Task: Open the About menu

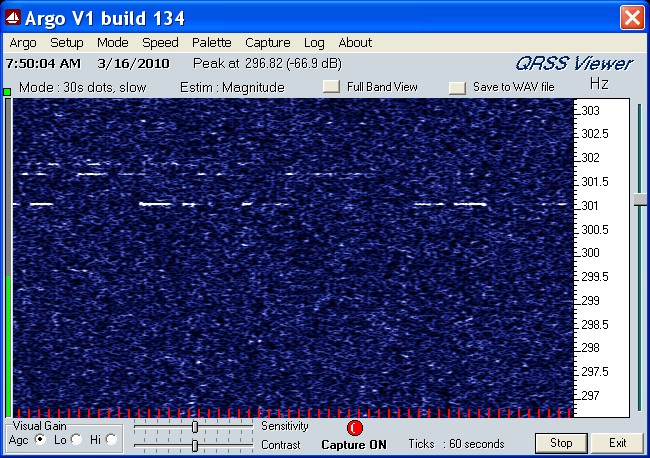Action: point(355,43)
